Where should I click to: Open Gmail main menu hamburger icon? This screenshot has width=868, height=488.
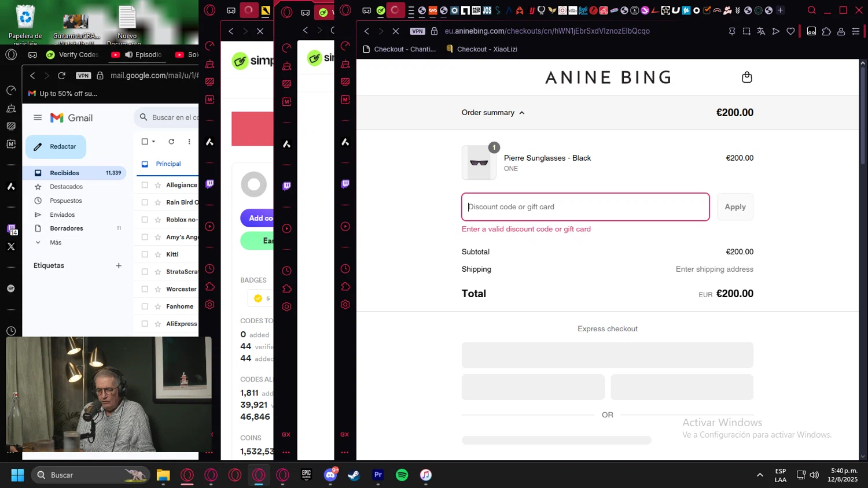[38, 117]
